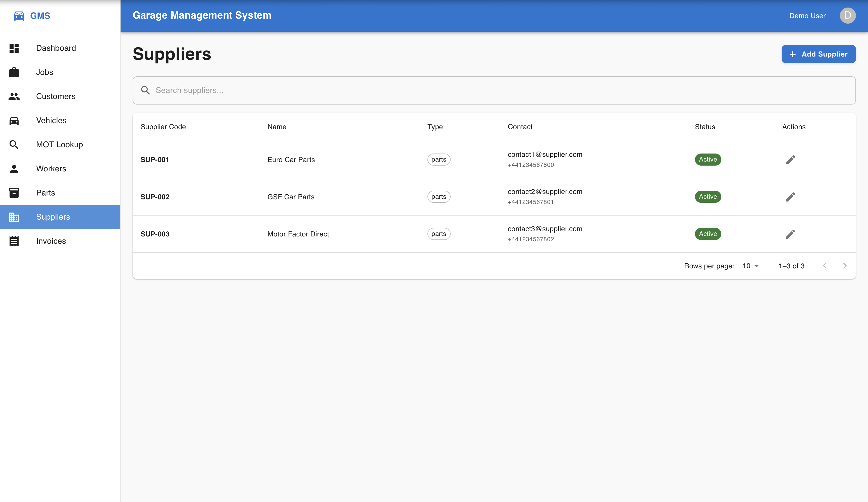Click the Customers people icon
868x502 pixels.
tap(14, 96)
